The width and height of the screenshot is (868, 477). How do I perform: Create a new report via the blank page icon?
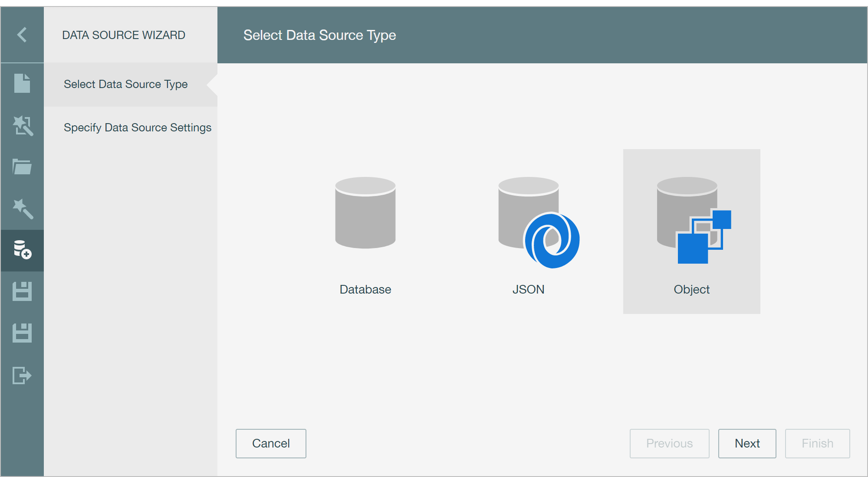tap(22, 85)
